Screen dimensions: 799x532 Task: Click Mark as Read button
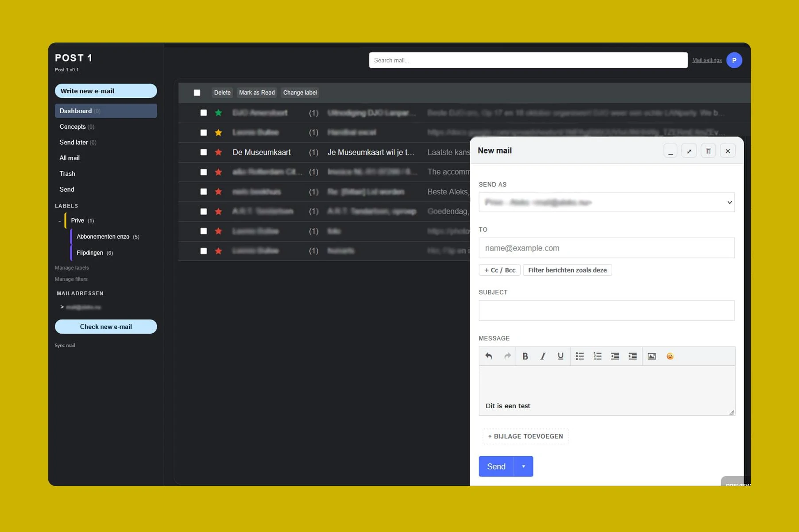click(257, 93)
